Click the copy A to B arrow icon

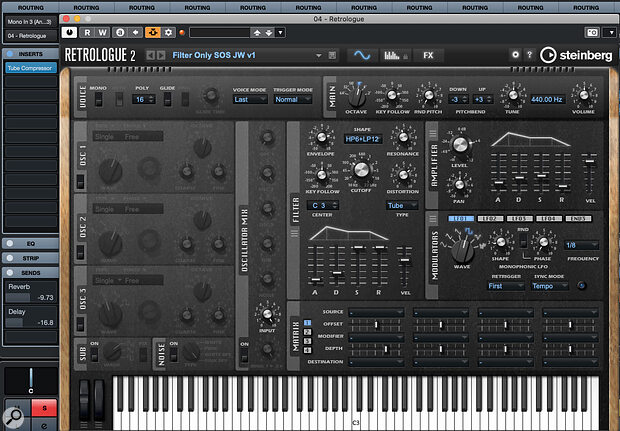135,32
